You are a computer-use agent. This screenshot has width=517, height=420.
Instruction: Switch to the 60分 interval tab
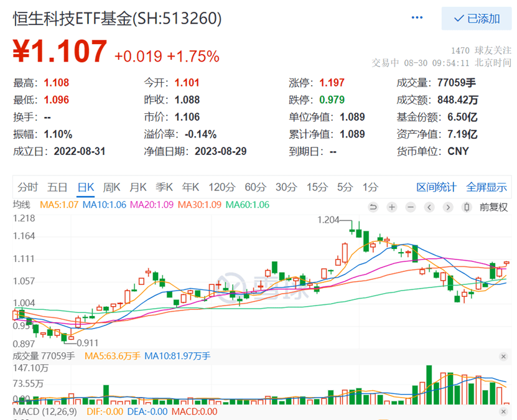(255, 187)
